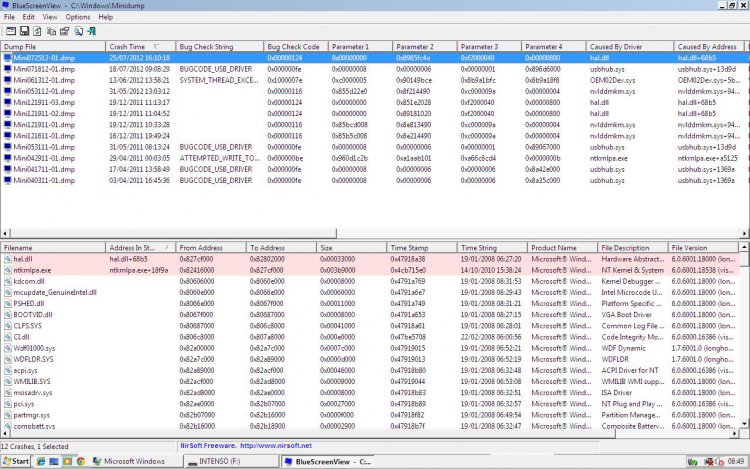Viewport: 750px width, 469px height.
Task: Select the acpi.sys file icon
Action: (8, 371)
